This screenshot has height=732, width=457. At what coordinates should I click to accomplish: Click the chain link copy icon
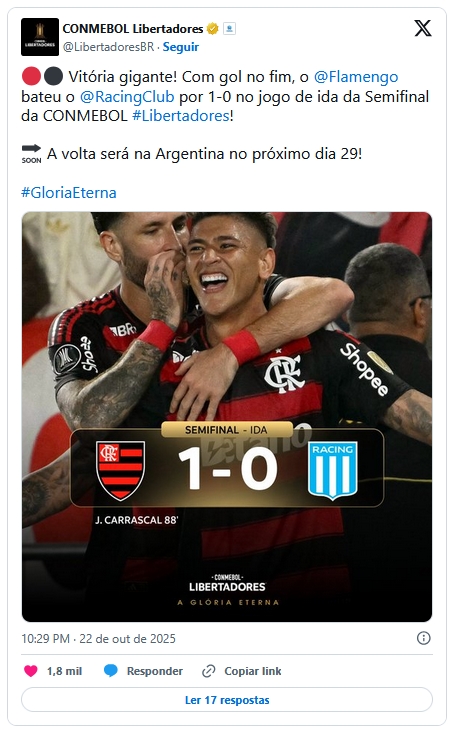coord(208,671)
